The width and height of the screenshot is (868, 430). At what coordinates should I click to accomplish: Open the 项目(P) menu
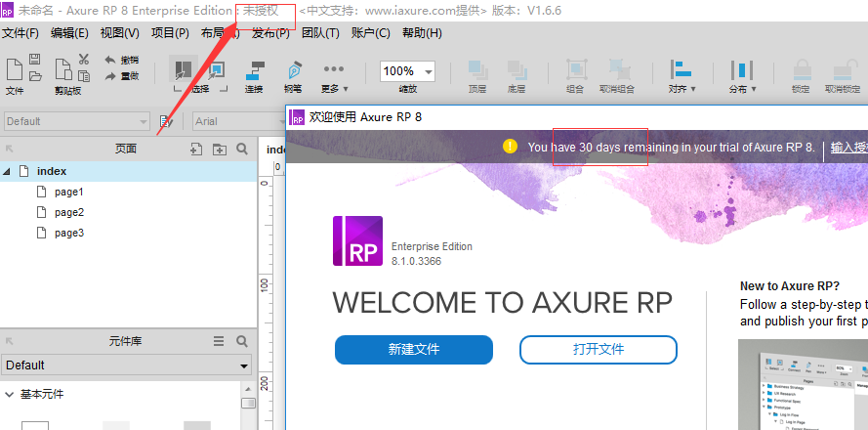170,33
